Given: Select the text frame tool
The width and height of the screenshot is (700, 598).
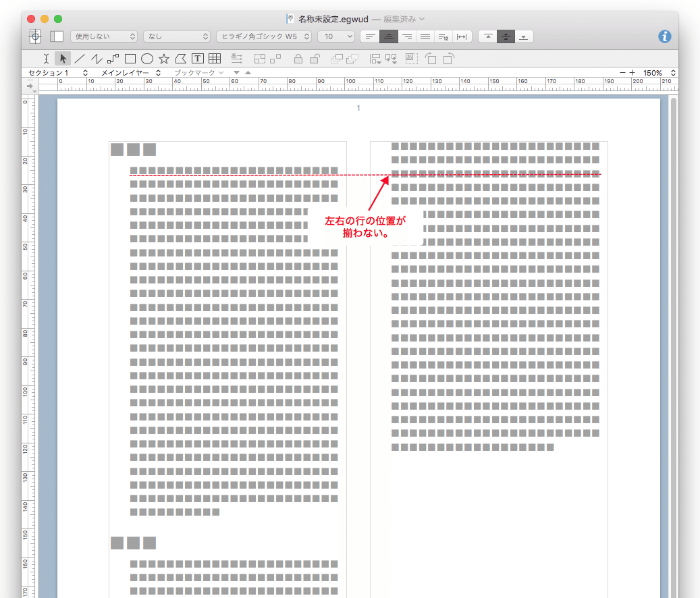Looking at the screenshot, I should point(197,59).
